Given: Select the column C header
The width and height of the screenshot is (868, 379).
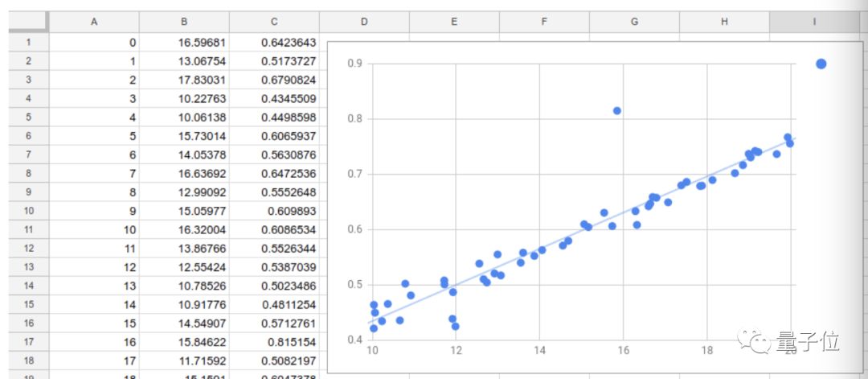Looking at the screenshot, I should coord(274,22).
